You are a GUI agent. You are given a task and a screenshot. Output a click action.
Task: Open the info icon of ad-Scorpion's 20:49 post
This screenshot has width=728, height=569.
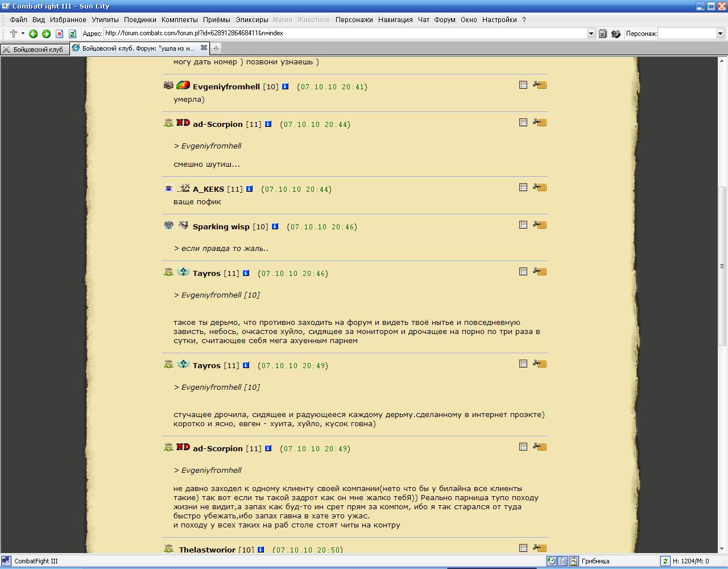[268, 448]
